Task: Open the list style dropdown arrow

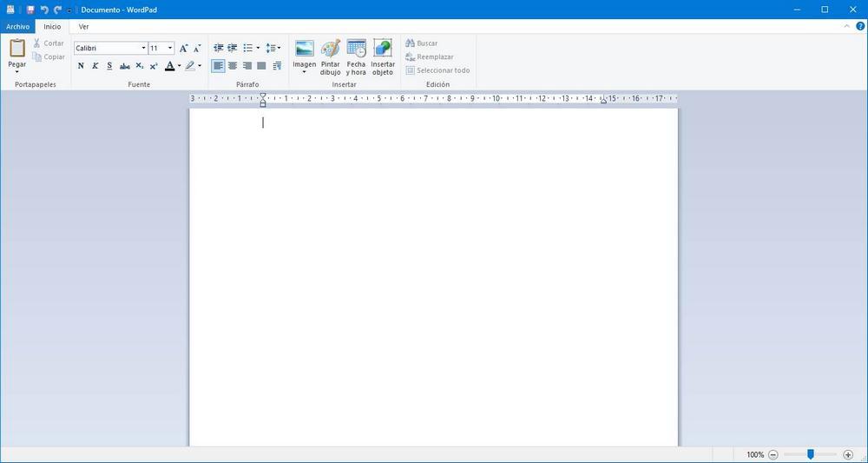Action: pyautogui.click(x=258, y=48)
